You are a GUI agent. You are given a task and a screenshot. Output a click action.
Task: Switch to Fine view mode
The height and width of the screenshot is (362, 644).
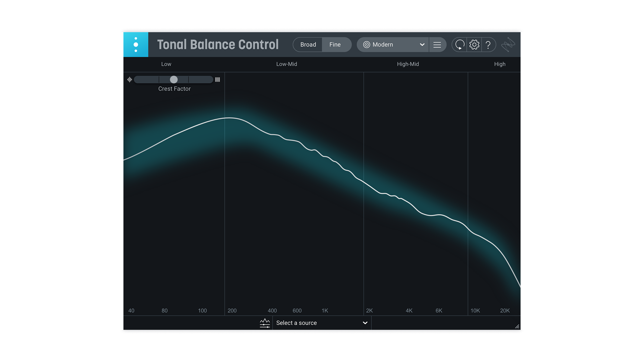point(335,45)
